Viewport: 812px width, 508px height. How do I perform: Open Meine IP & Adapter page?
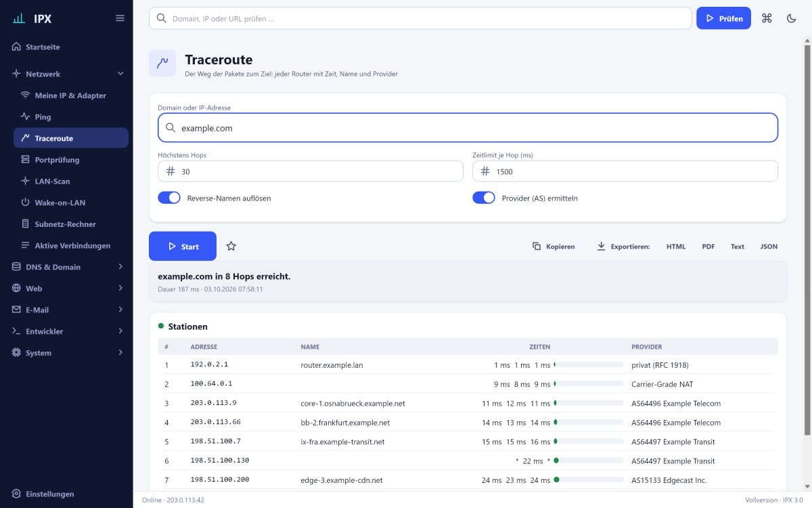(71, 96)
